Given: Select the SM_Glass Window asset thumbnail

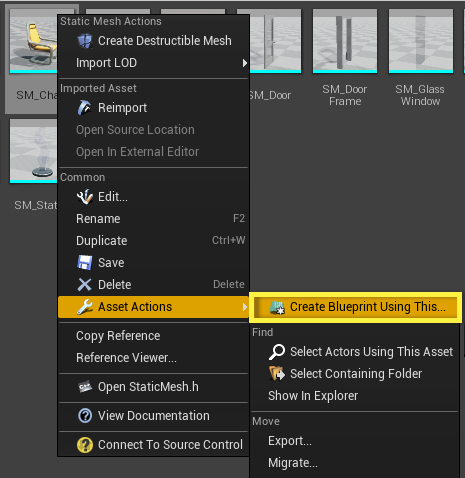Looking at the screenshot, I should point(421,41).
